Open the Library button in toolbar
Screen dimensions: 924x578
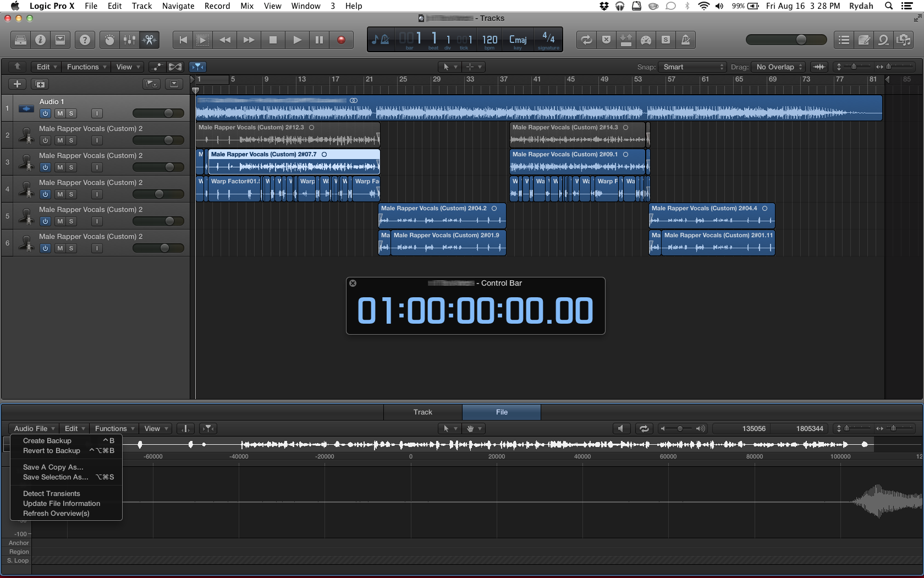(20, 40)
